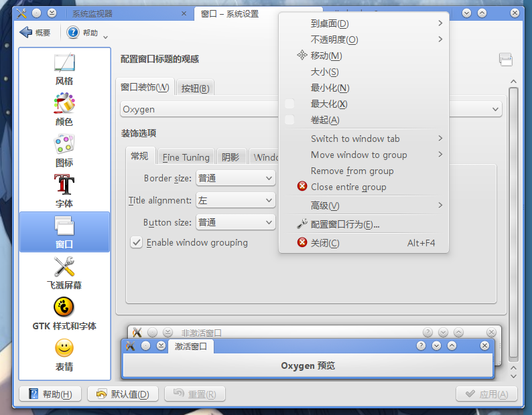
Task: Click minimize arrow on 激活窗口 preview
Action: (437, 346)
